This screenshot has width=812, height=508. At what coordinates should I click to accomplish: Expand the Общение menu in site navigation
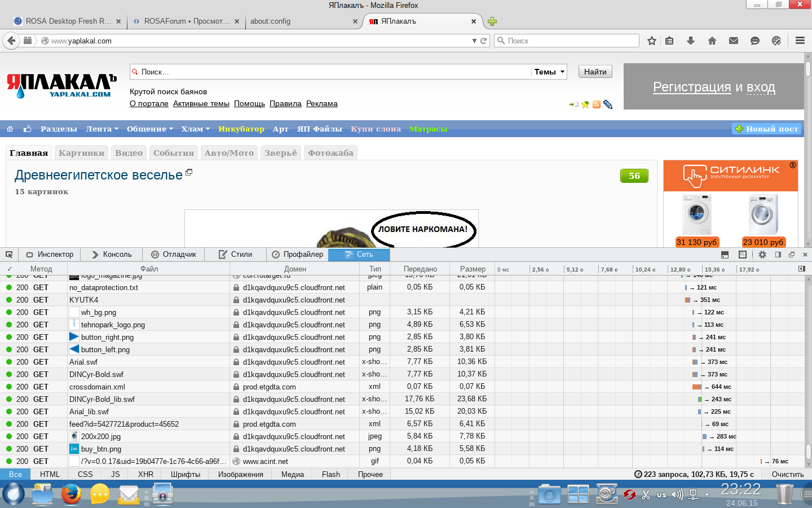150,129
